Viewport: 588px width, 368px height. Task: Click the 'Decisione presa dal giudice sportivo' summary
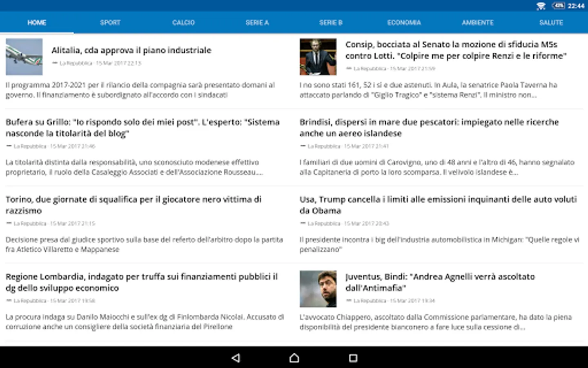(x=144, y=245)
